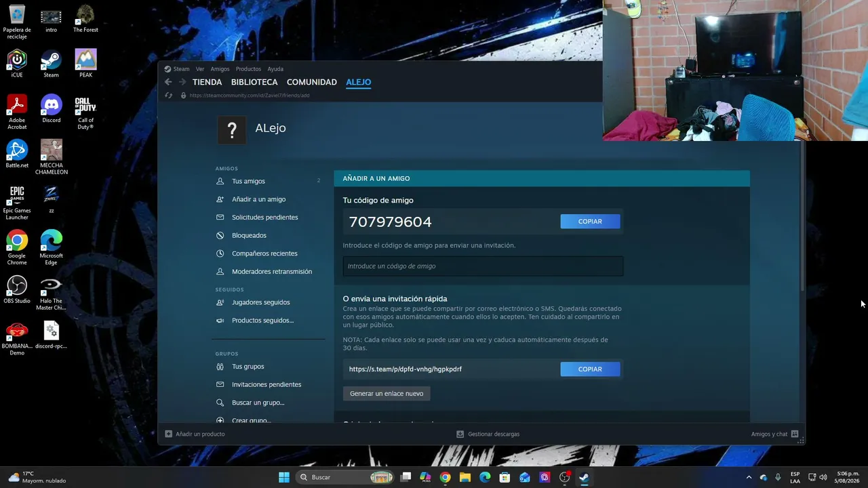This screenshot has height=488, width=868.
Task: Open Bloqueados list
Action: click(249, 235)
